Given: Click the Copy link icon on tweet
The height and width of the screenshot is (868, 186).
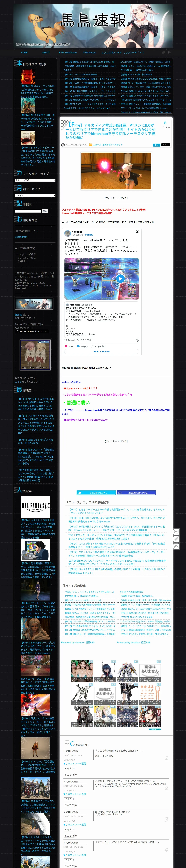Looking at the screenshot, I should (92, 346).
